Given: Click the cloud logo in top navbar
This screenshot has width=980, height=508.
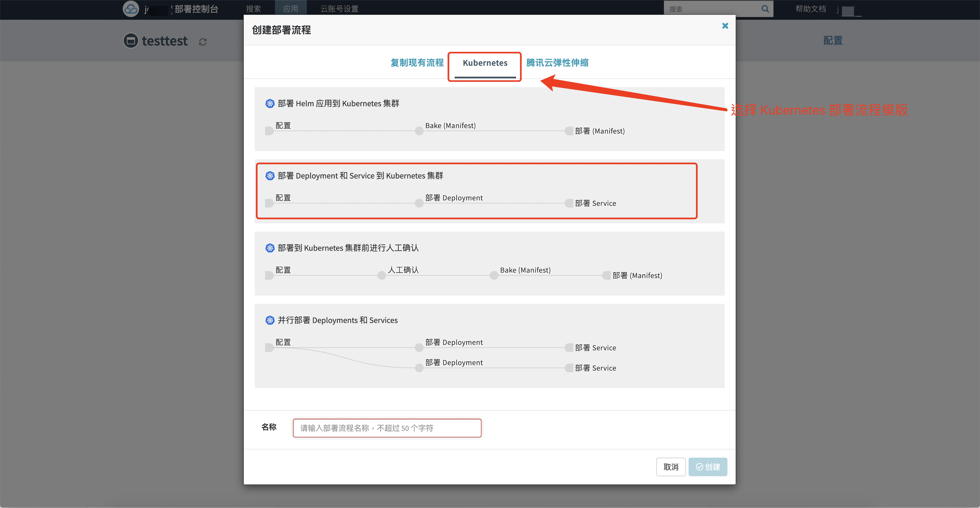Looking at the screenshot, I should 131,9.
